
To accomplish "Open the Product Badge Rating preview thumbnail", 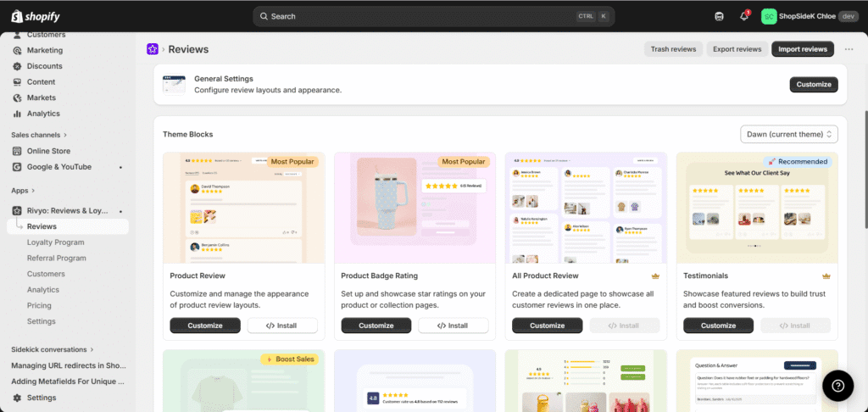I will (x=415, y=208).
